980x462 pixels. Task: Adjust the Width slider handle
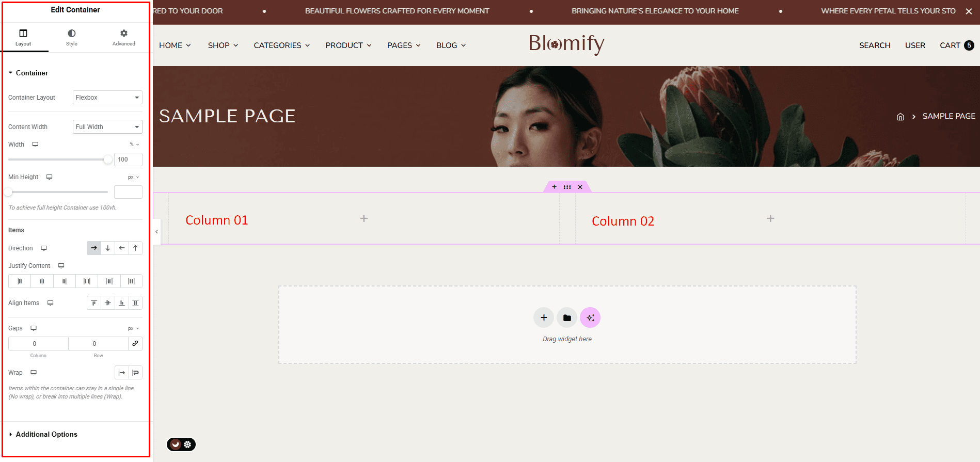[x=108, y=160]
